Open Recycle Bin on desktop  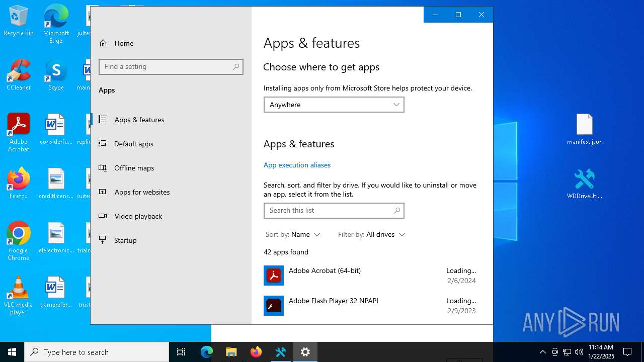click(x=19, y=22)
